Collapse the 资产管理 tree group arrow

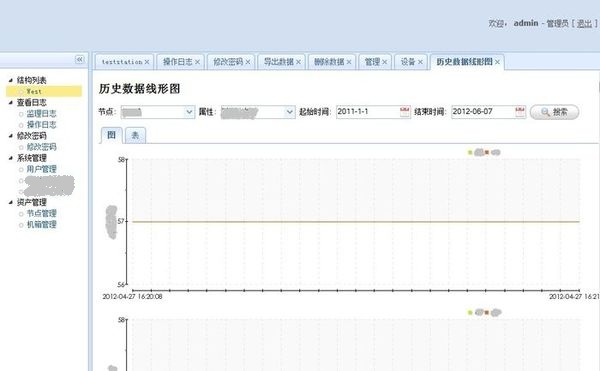pyautogui.click(x=11, y=202)
